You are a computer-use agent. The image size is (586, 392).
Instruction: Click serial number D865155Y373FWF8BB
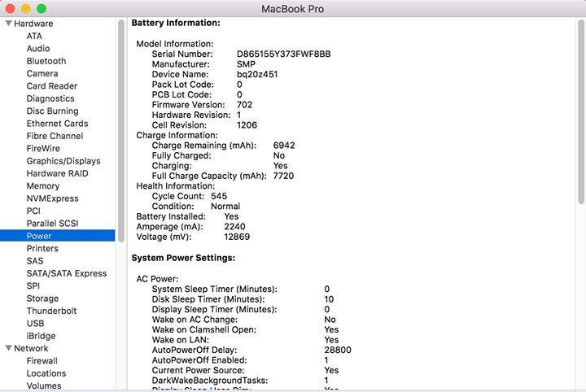tap(284, 54)
